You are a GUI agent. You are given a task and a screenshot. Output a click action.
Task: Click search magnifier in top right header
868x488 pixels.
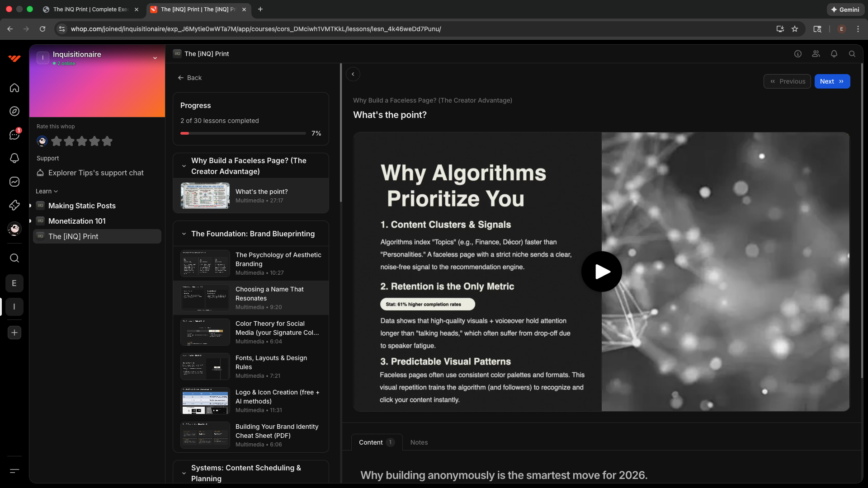[852, 54]
